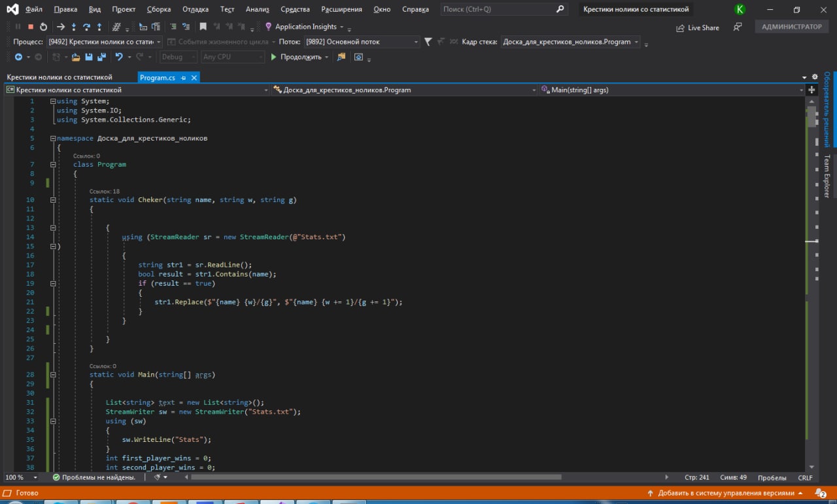The height and width of the screenshot is (504, 837).
Task: Collapse the Main method on line 28
Action: click(x=53, y=375)
